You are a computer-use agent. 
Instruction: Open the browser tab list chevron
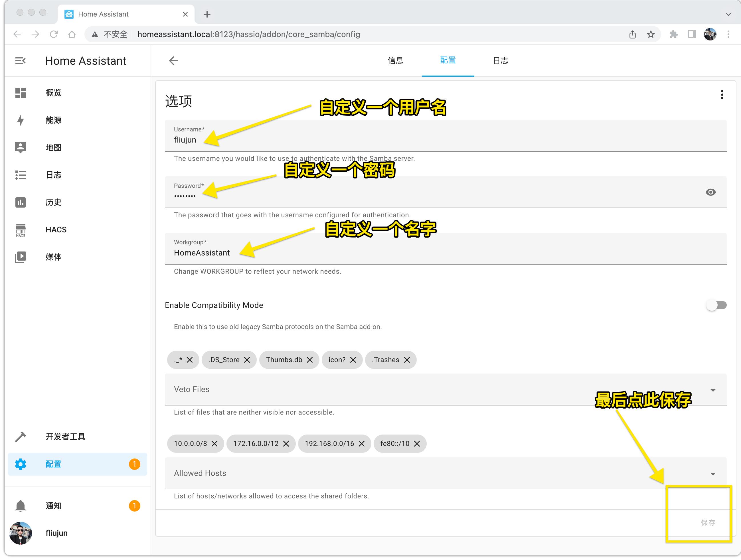pyautogui.click(x=728, y=14)
